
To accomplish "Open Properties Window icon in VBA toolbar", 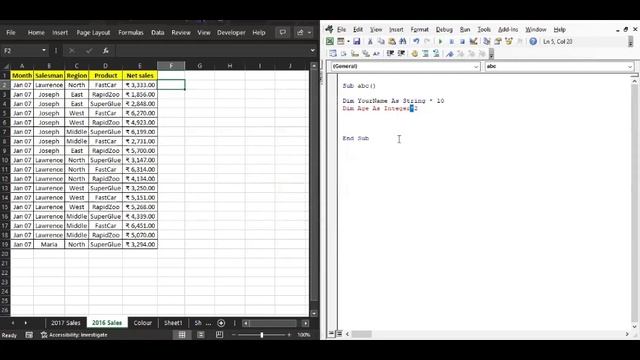I will pyautogui.click(x=498, y=41).
